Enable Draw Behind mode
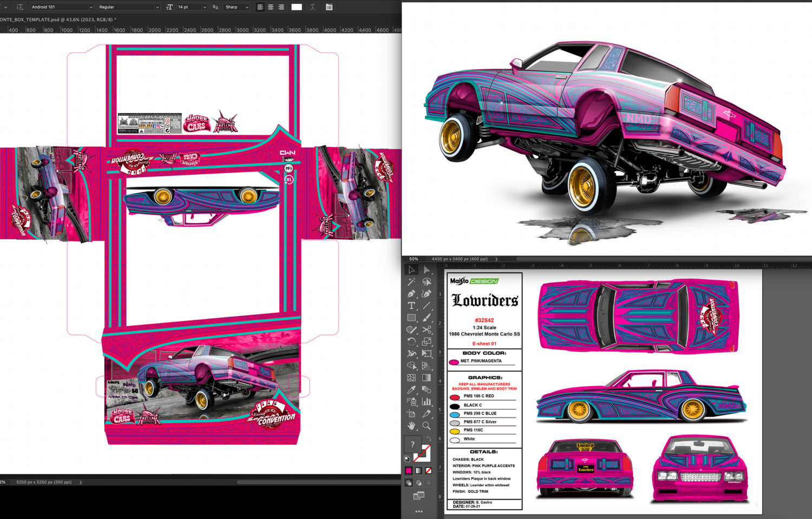Viewport: 812px width, 519px height. [x=419, y=483]
